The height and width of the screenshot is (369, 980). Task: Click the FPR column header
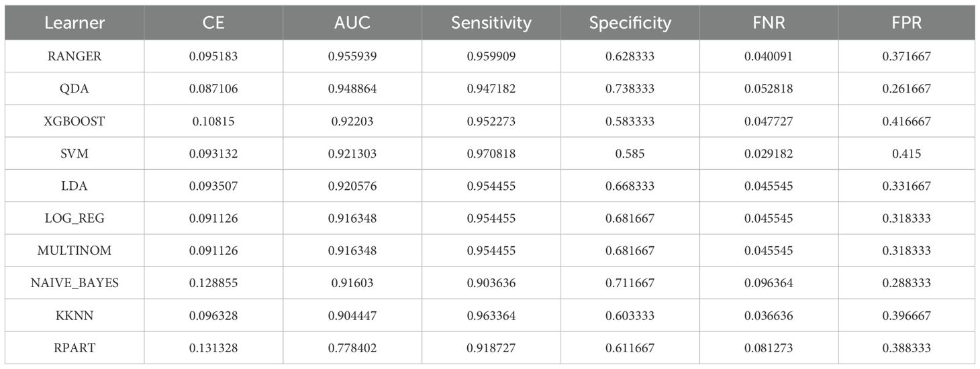(x=907, y=23)
